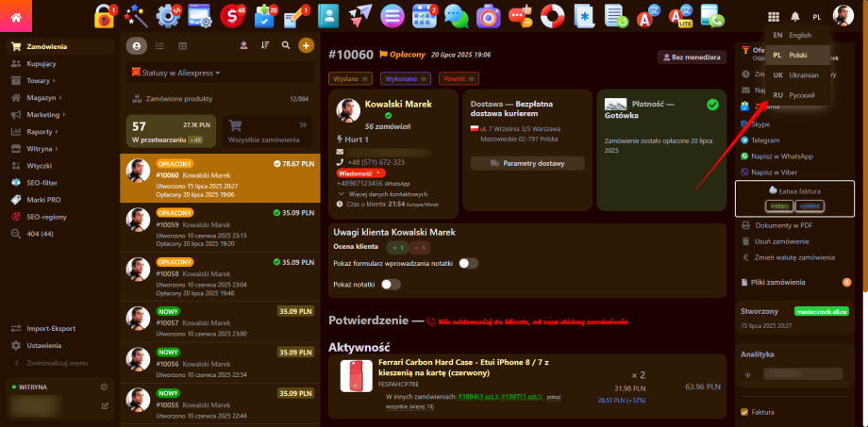Viewport: 868px width, 427px height.
Task: Open the purple round menu lines icon
Action: tap(392, 16)
